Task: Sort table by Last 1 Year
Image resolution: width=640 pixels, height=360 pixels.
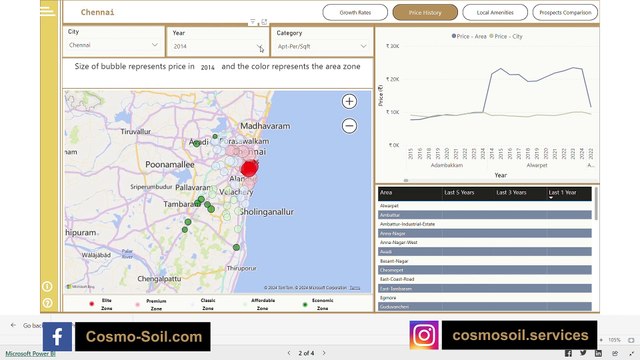Action: 562,193
